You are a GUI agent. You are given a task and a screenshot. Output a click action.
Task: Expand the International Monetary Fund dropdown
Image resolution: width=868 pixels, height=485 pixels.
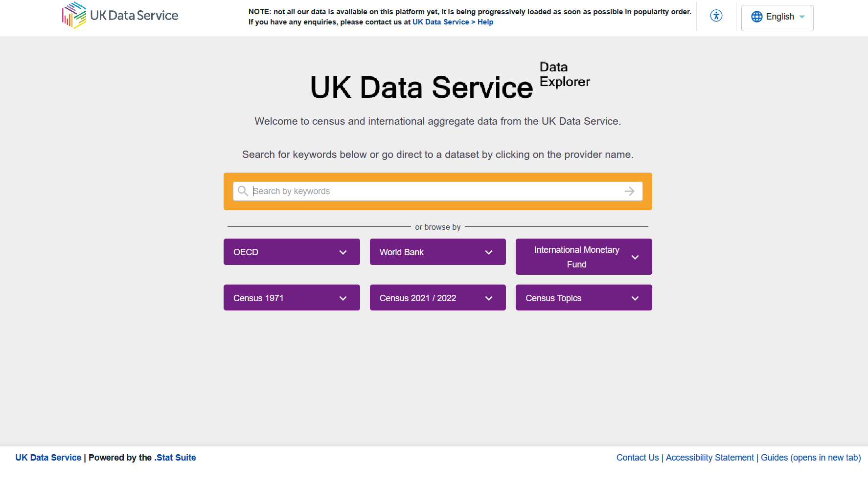tap(584, 257)
